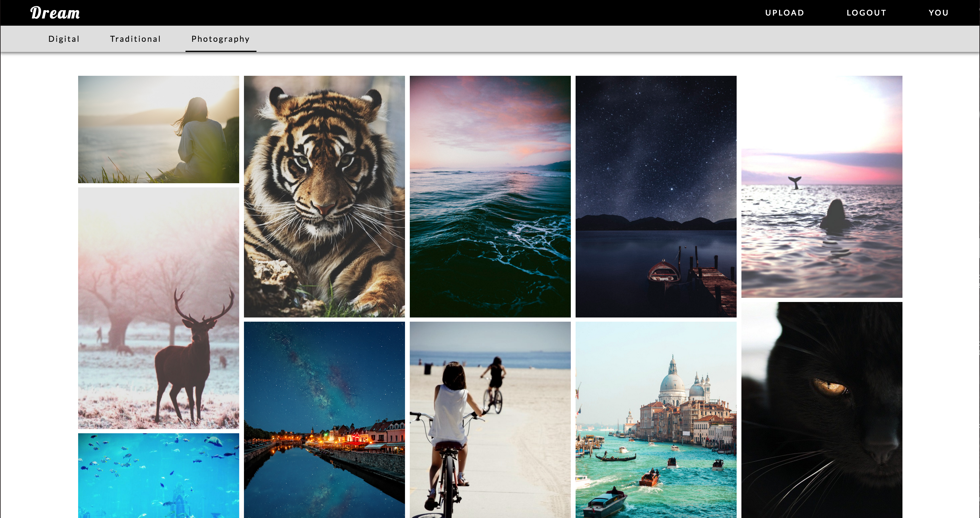Click the Dream logo

55,13
